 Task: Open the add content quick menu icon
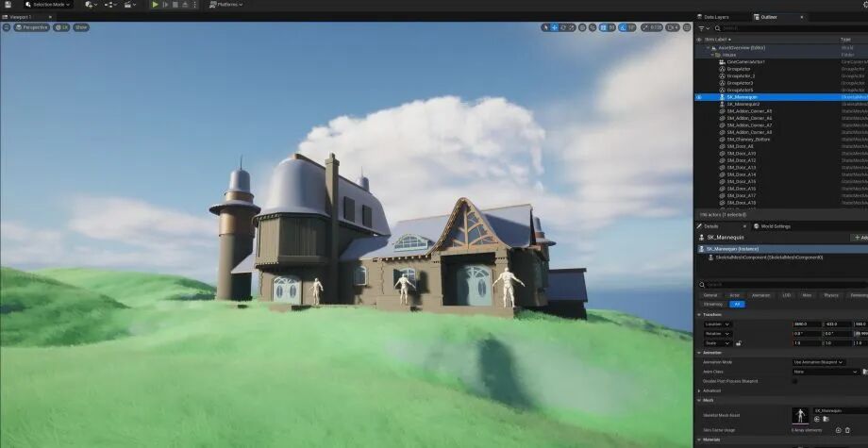[x=91, y=5]
